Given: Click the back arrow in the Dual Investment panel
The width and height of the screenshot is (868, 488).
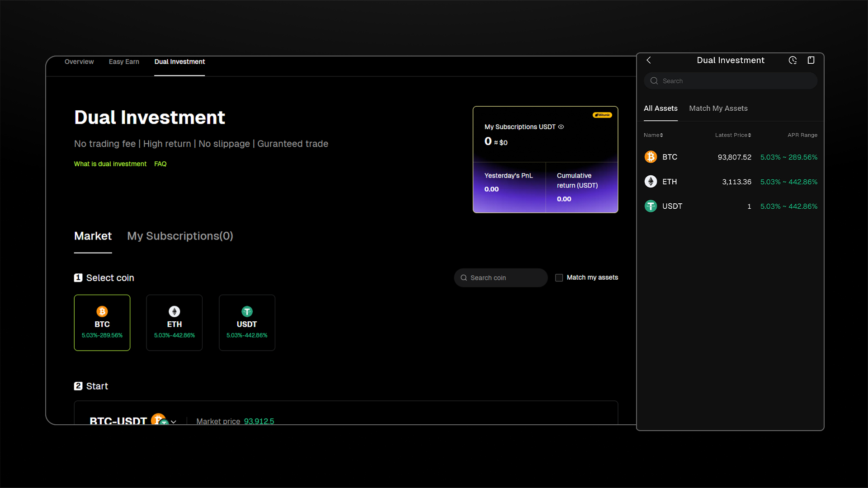Looking at the screenshot, I should [649, 60].
